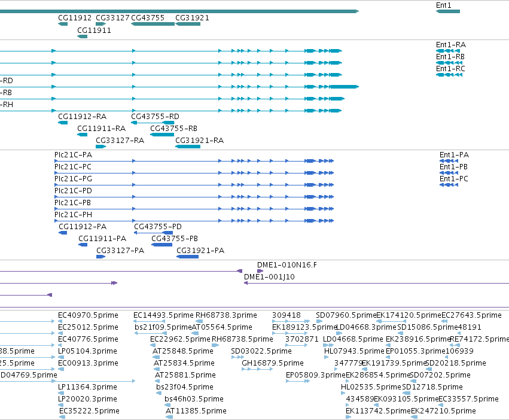This screenshot has width=509, height=420.
Task: Select the Plc21C-PC protein label
Action: point(73,167)
